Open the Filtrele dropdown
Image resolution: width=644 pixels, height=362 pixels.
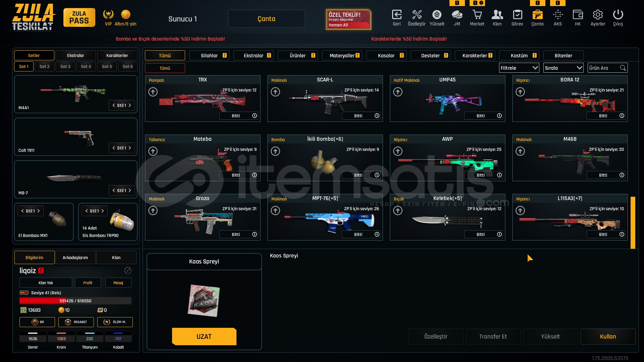519,68
